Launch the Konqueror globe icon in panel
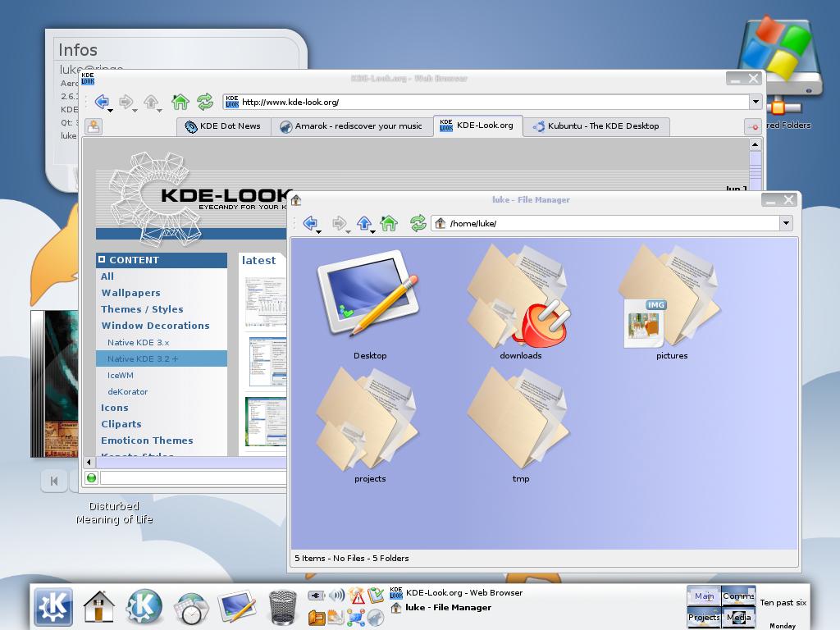Viewport: 840px width, 630px height. 144,606
